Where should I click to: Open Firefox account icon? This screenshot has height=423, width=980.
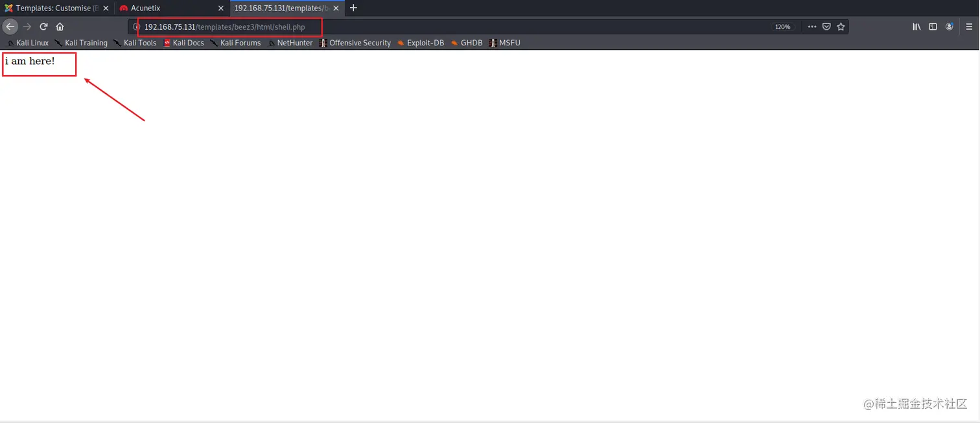950,27
